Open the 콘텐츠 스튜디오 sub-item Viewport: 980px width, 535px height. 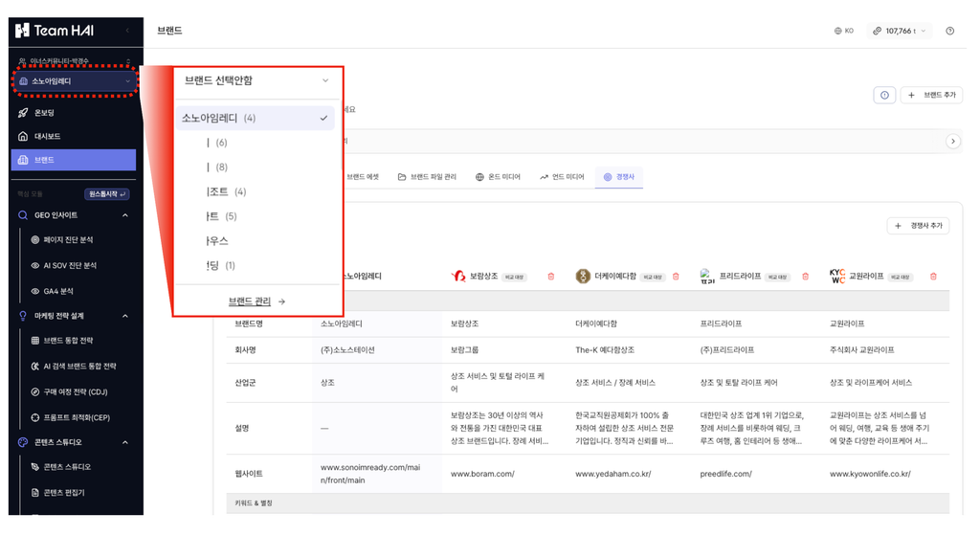point(67,467)
